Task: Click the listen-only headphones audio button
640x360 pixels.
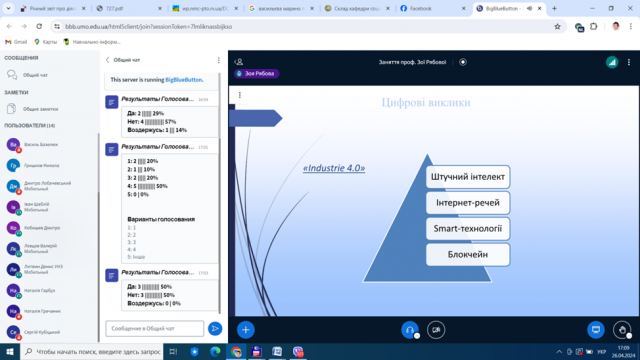Action: (x=410, y=330)
